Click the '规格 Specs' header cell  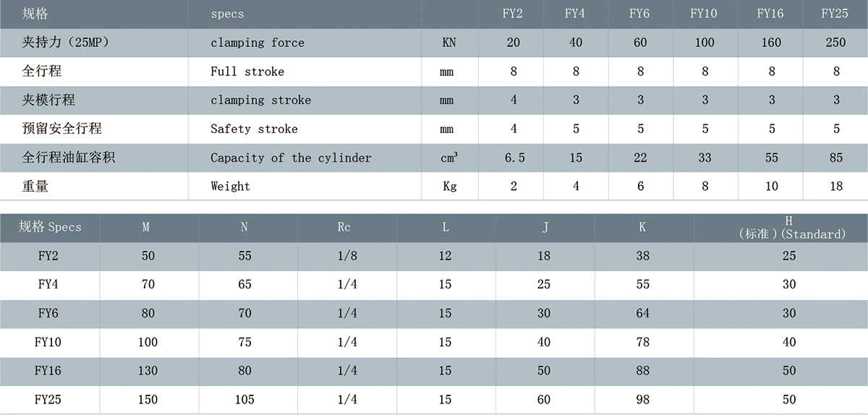click(50, 227)
